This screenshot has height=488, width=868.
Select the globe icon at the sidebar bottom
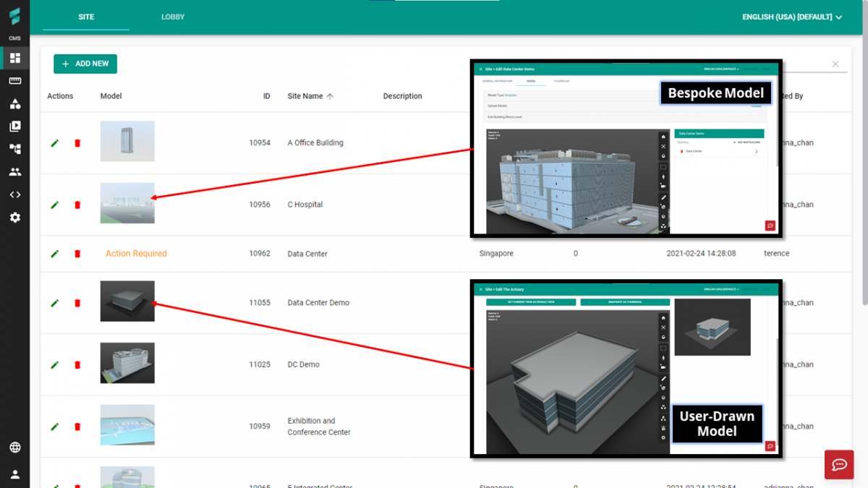click(x=14, y=448)
